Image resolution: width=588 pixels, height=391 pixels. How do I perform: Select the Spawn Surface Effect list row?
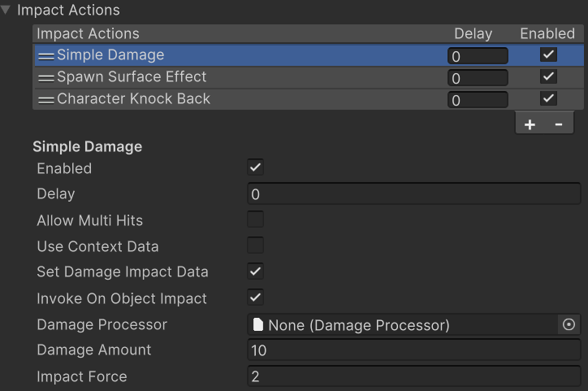244,77
